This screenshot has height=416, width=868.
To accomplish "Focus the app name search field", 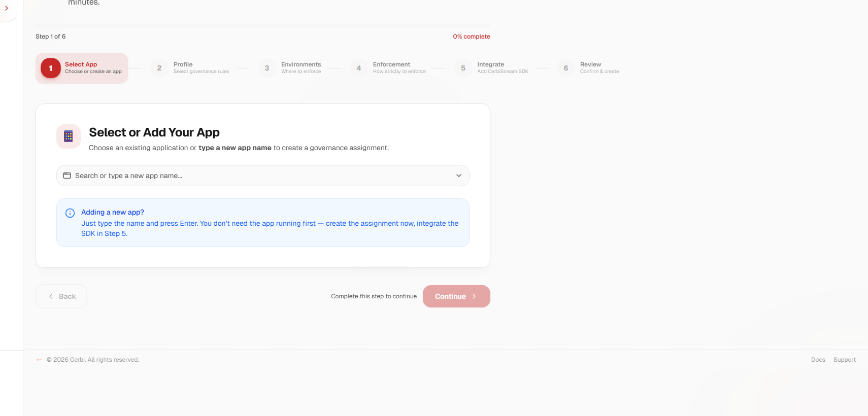I will point(263,176).
